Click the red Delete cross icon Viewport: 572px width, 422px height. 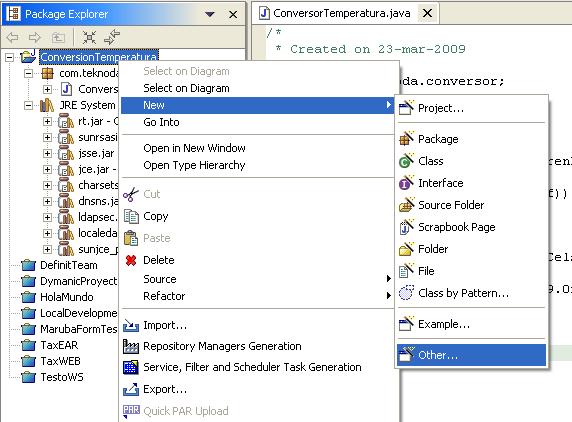point(131,260)
